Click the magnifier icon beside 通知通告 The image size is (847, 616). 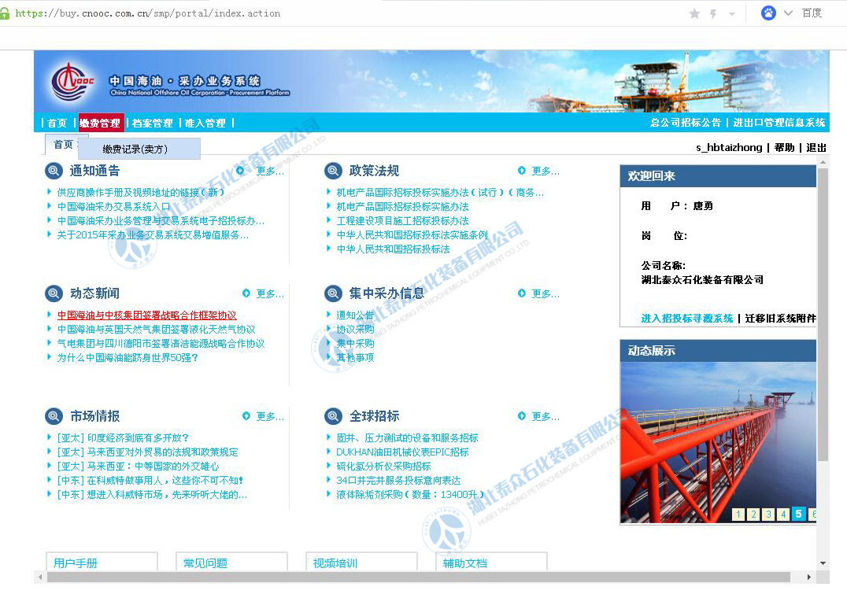pos(54,172)
